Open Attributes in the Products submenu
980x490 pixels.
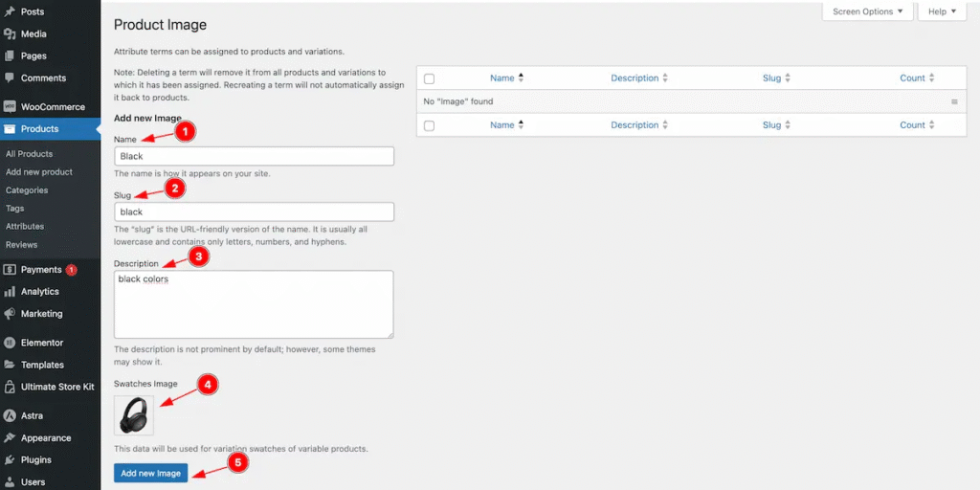(25, 226)
